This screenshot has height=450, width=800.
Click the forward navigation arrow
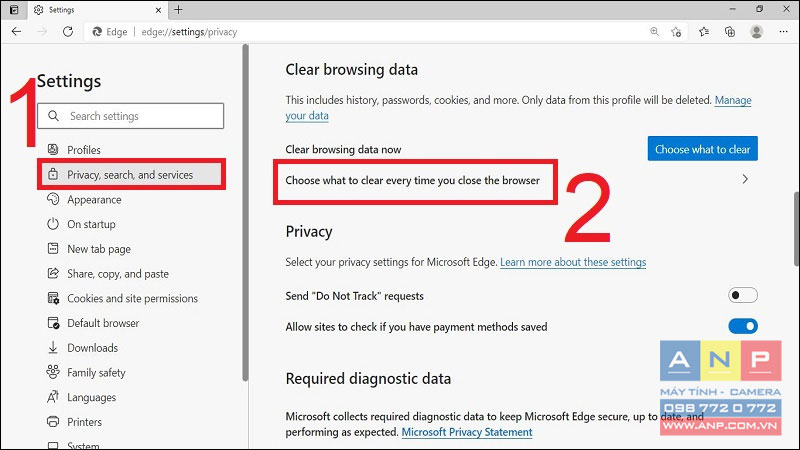[42, 32]
